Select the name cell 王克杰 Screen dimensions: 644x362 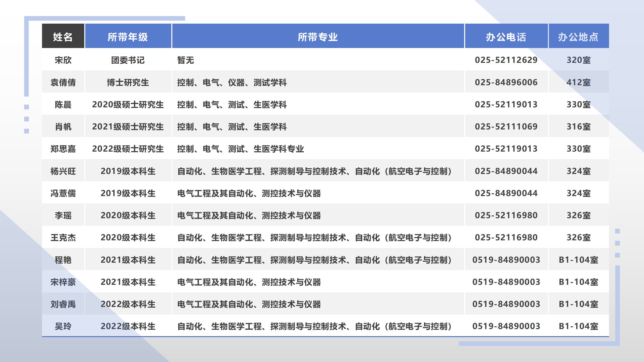point(63,237)
